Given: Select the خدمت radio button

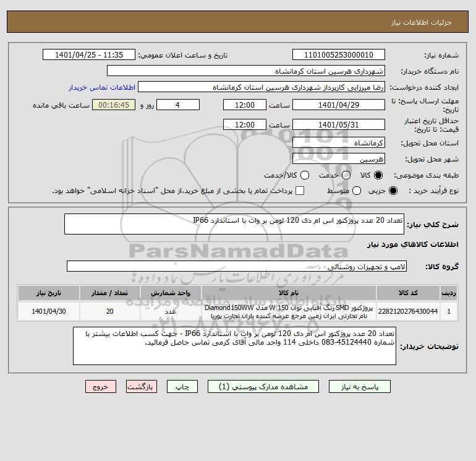Looking at the screenshot, I should 346,175.
